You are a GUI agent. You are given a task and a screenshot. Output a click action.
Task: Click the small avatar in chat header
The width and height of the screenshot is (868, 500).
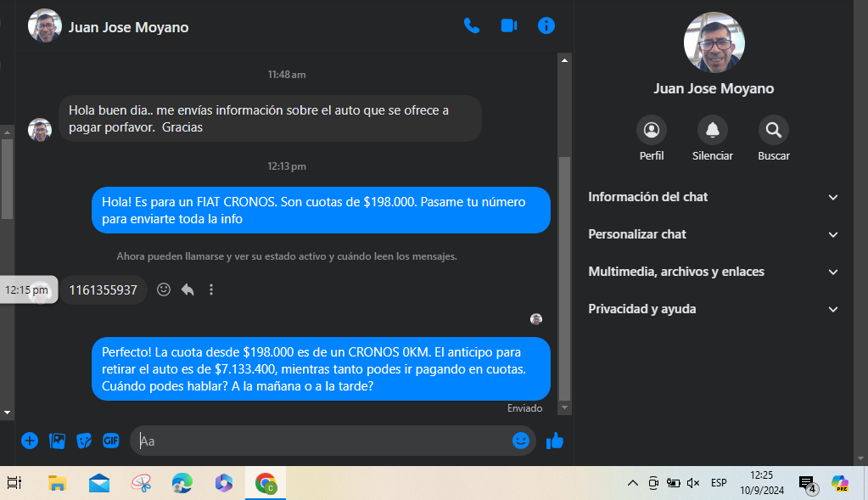44,25
